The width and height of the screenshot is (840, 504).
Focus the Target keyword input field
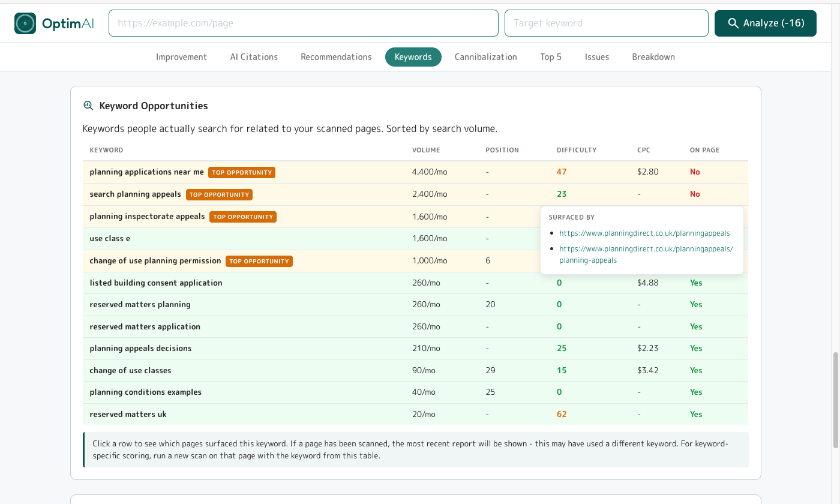[607, 23]
